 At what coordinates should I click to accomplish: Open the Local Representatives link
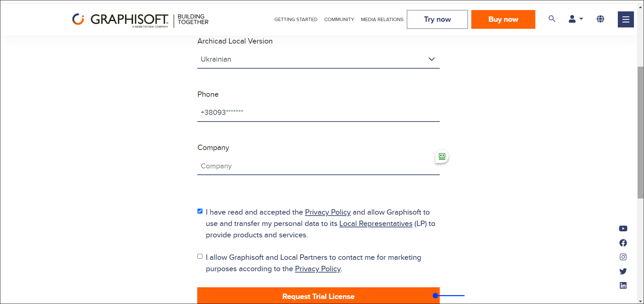(x=375, y=224)
